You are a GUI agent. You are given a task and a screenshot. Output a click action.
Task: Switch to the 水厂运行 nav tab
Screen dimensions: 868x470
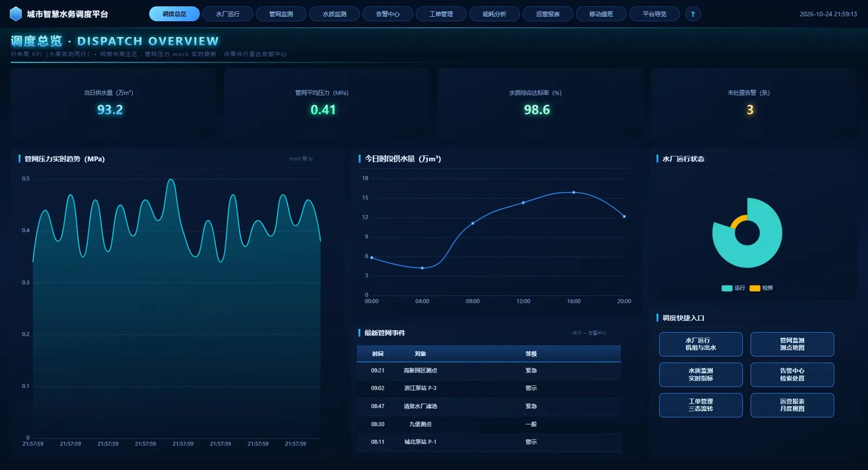click(x=228, y=14)
